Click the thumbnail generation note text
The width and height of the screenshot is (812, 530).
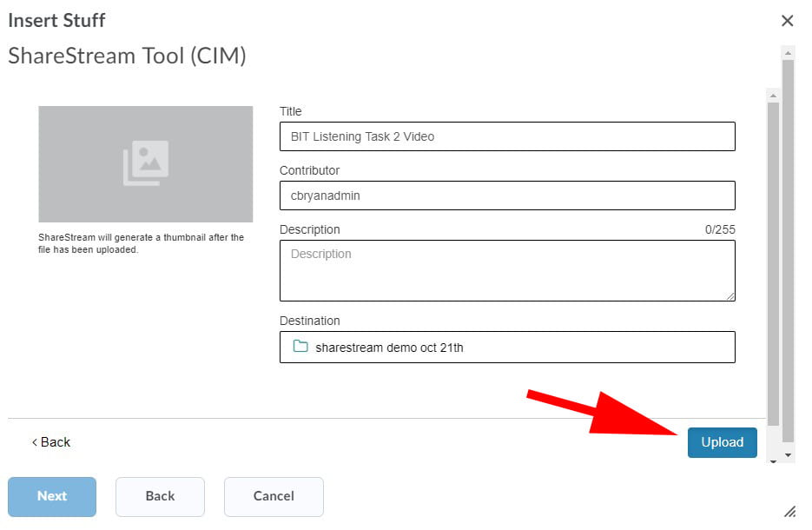141,243
